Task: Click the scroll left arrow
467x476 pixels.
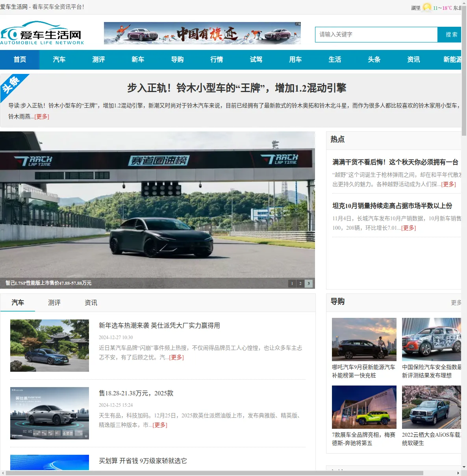Action: (3, 473)
